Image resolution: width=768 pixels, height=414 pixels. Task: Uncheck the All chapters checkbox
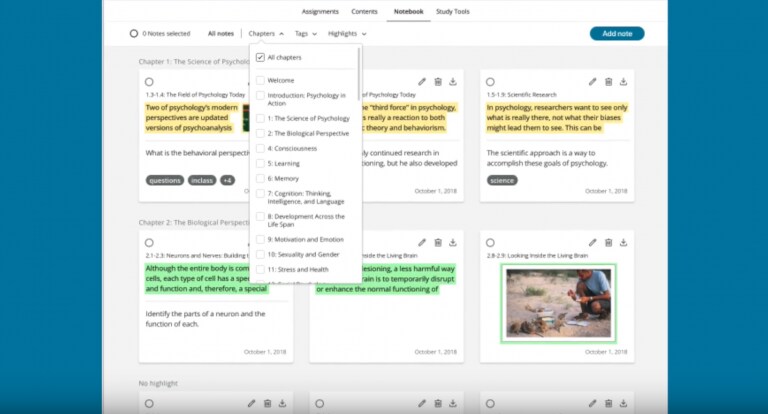click(x=261, y=57)
